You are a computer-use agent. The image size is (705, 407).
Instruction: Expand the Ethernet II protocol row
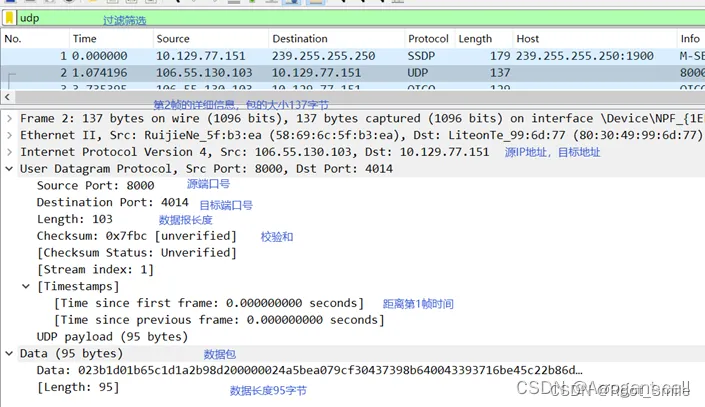point(9,135)
